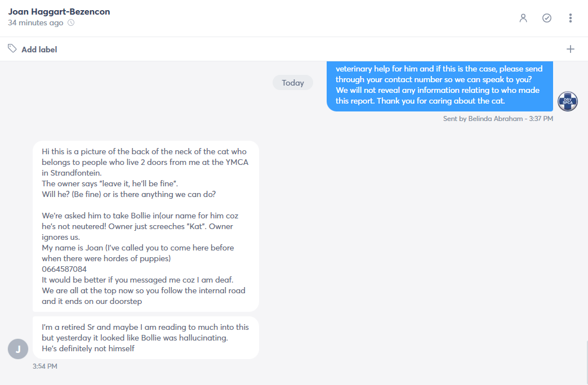Open the three-dot more options menu
The width and height of the screenshot is (588, 385).
coord(571,18)
